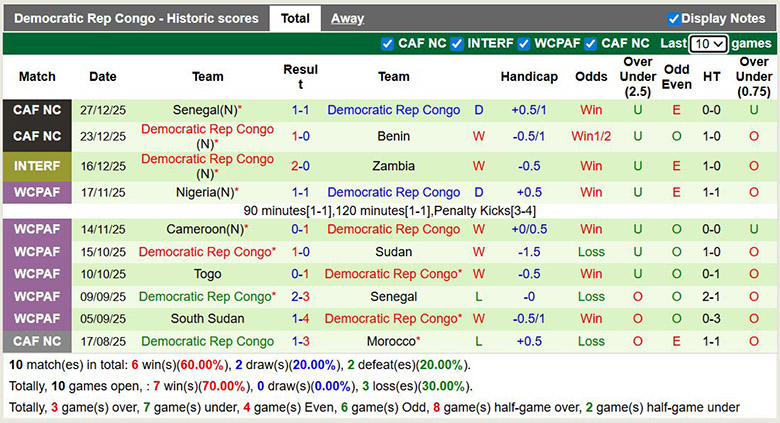780x423 pixels.
Task: Click the Zambia team name
Action: pyautogui.click(x=393, y=166)
